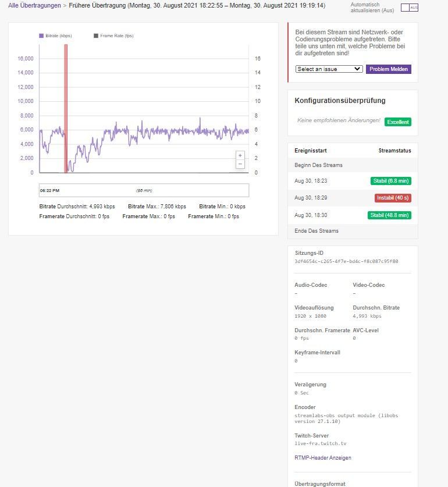Click the Framerate Durchschnitt 0 fps text

point(74,216)
